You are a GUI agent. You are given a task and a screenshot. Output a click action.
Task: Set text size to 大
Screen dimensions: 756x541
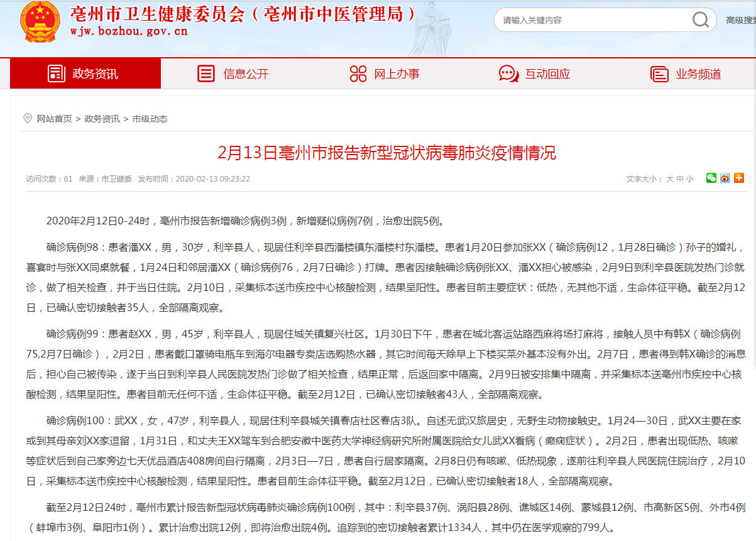point(670,179)
